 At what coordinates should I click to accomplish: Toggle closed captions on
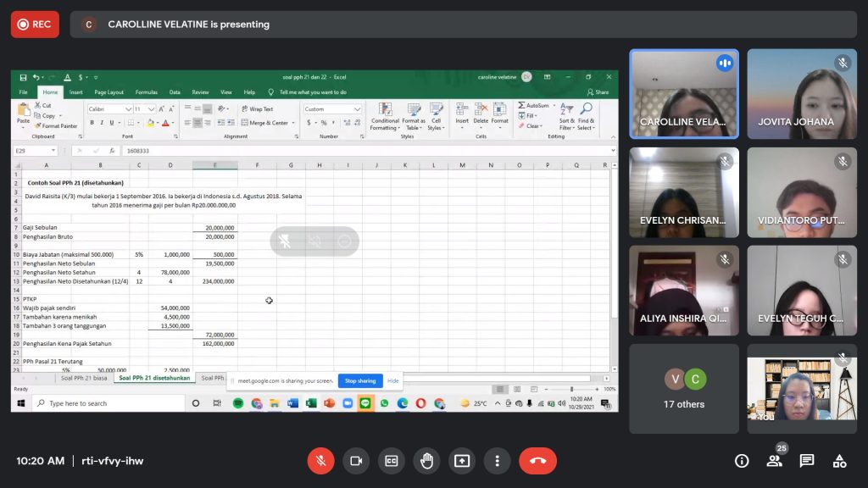(x=392, y=461)
